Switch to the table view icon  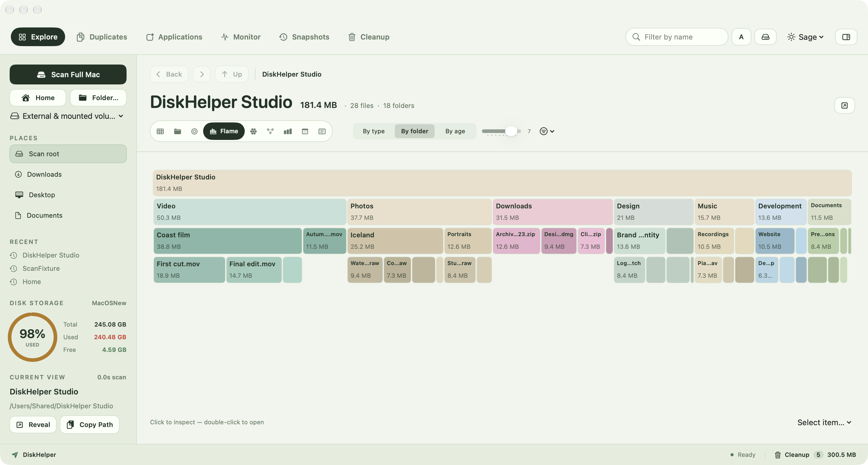pos(160,131)
